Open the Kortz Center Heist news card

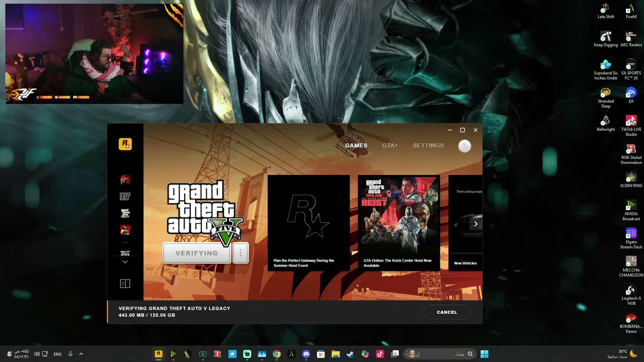(398, 223)
